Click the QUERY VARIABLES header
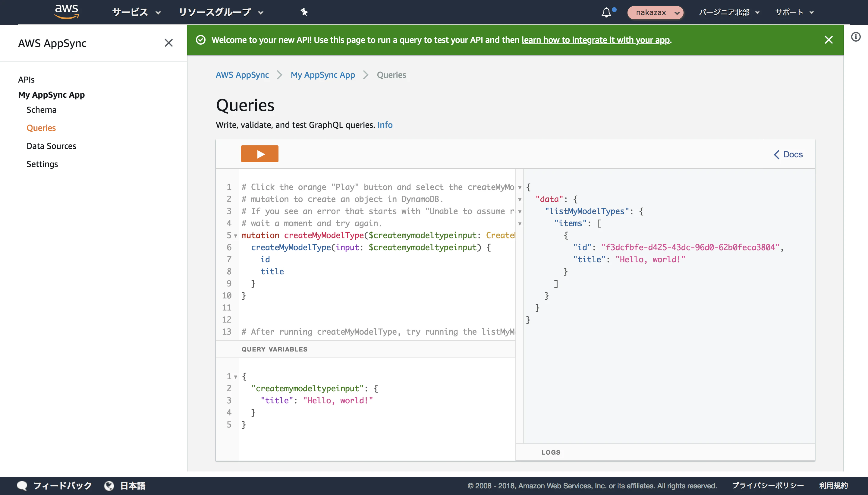The height and width of the screenshot is (495, 868). tap(275, 349)
